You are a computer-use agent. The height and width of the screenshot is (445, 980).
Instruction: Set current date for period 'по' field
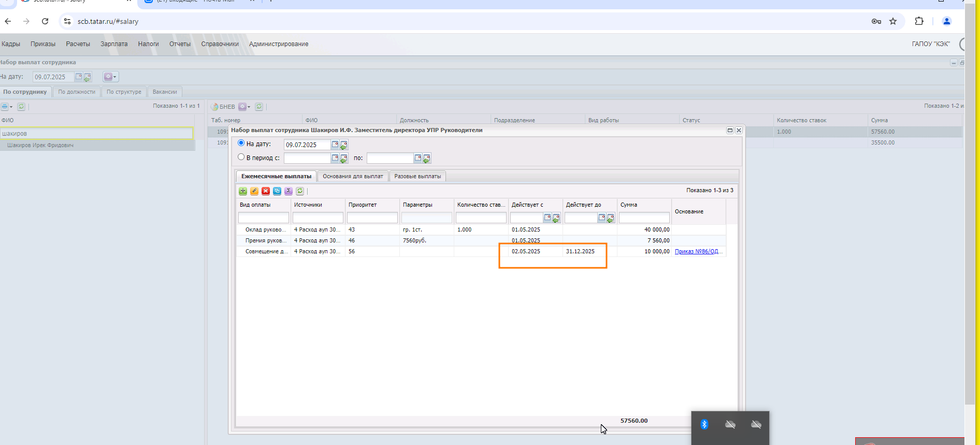(x=427, y=159)
